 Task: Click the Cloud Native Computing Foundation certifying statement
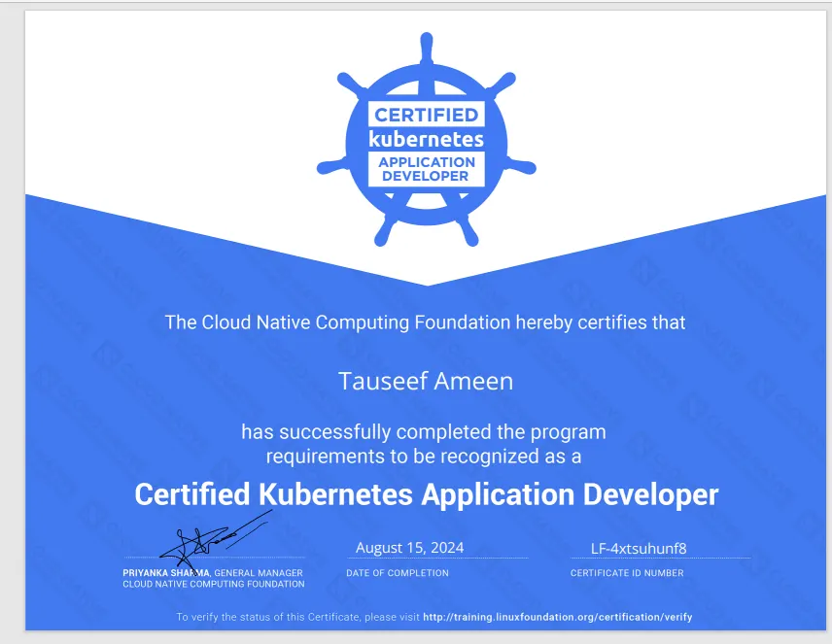425,322
